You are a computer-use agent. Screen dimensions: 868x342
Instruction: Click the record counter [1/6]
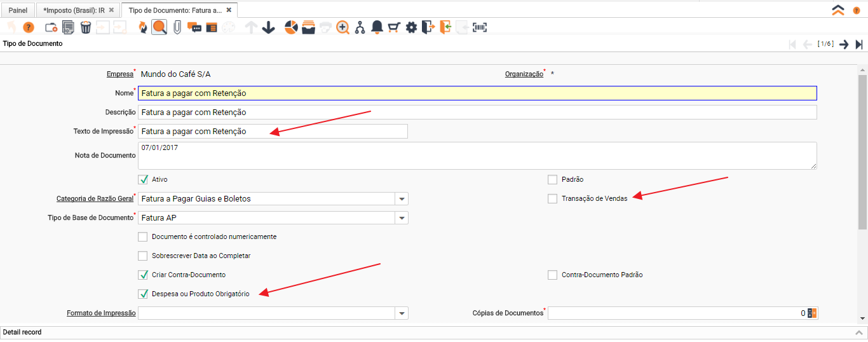pos(825,44)
